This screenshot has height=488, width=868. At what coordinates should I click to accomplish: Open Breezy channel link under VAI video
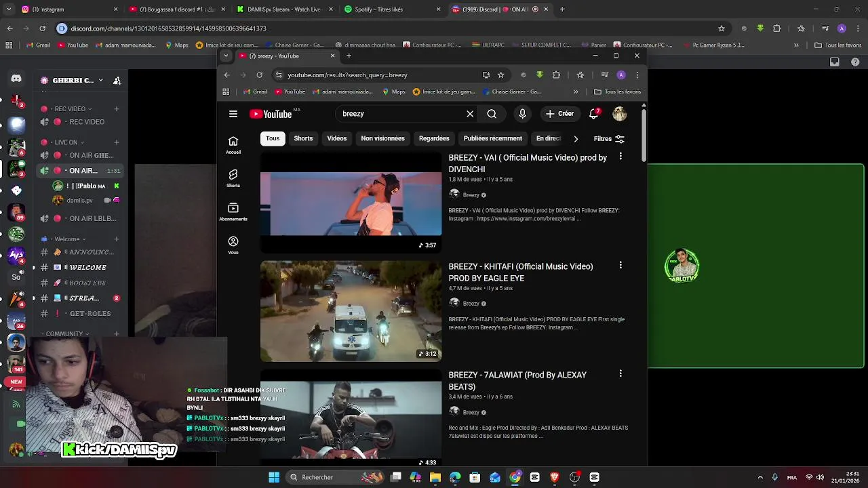pos(471,195)
